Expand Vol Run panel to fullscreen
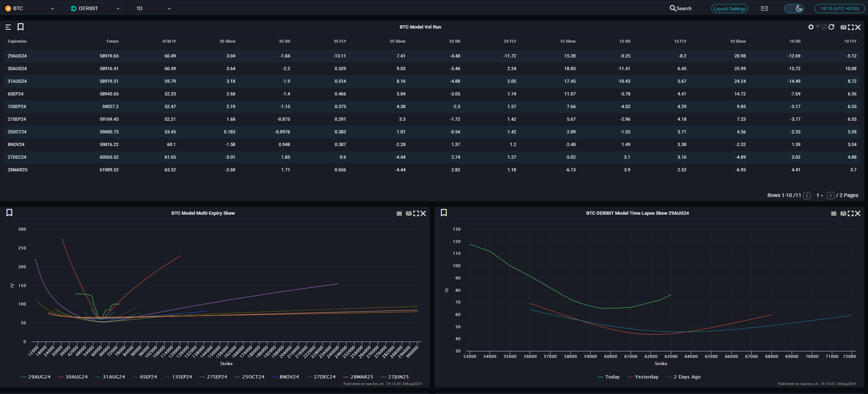The height and width of the screenshot is (394, 868). [x=851, y=27]
